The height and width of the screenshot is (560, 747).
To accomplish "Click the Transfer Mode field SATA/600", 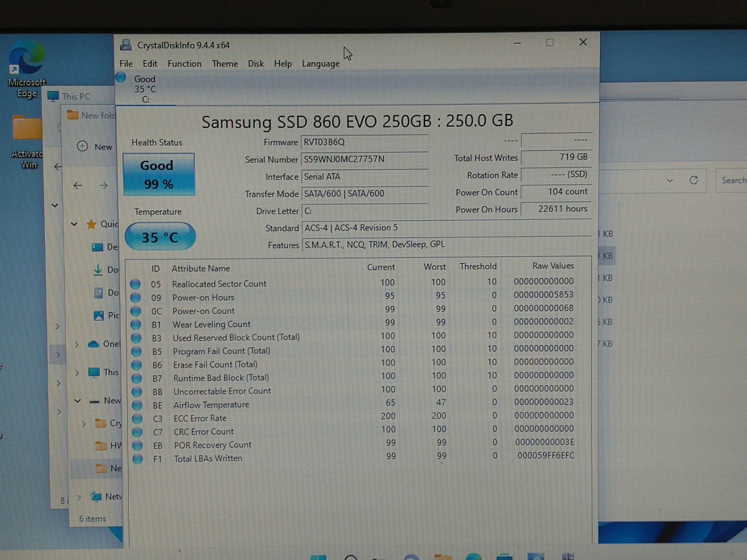I will click(365, 194).
